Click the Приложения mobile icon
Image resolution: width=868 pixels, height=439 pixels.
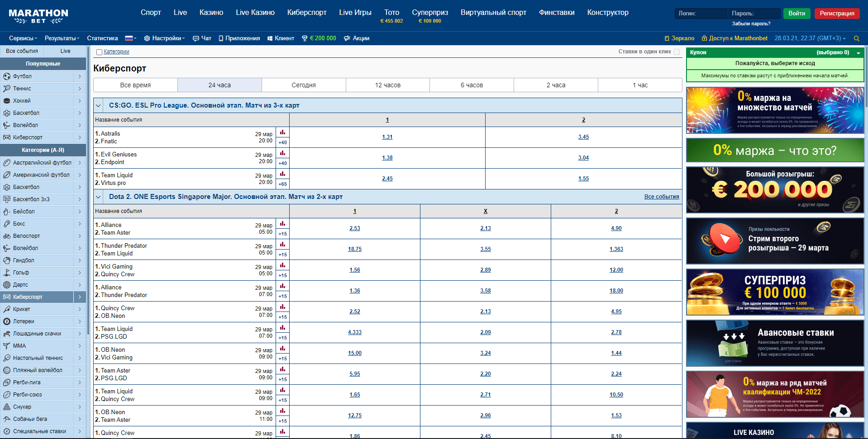pos(221,38)
